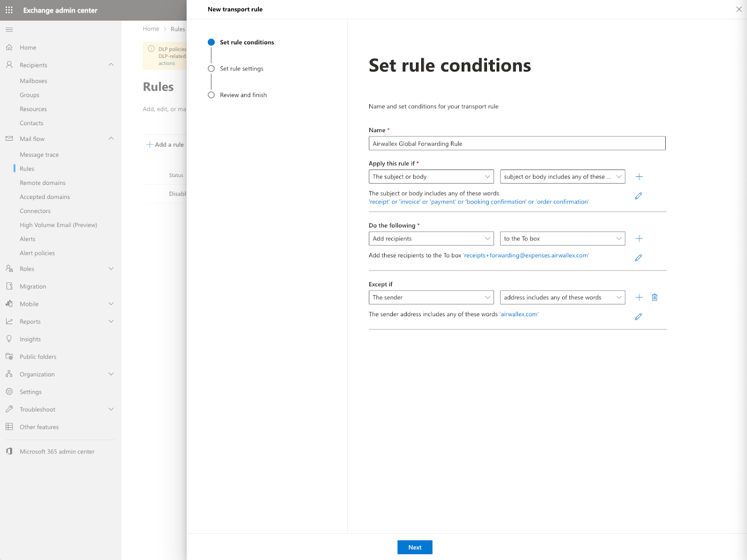
Task: Add another exception with the plus icon
Action: pyautogui.click(x=639, y=298)
